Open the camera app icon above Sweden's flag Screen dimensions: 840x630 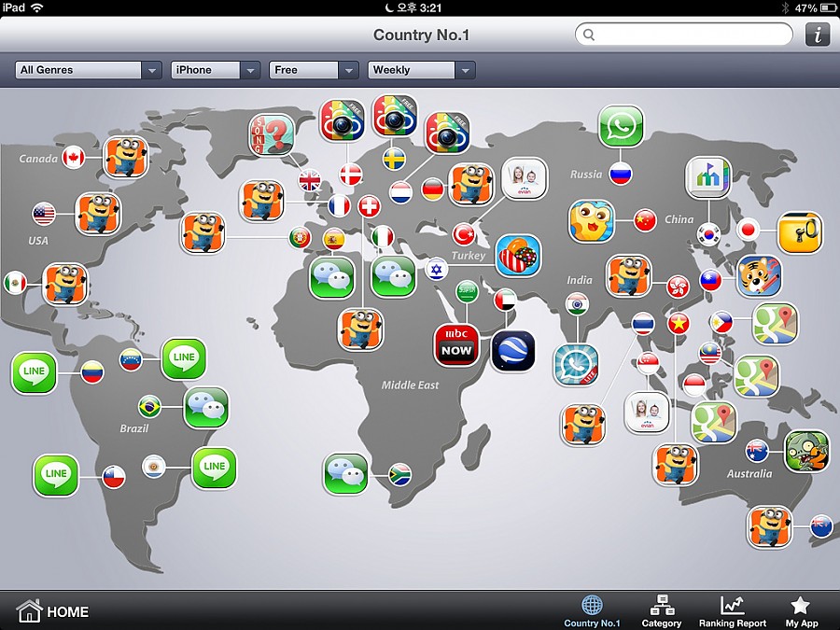pos(394,115)
